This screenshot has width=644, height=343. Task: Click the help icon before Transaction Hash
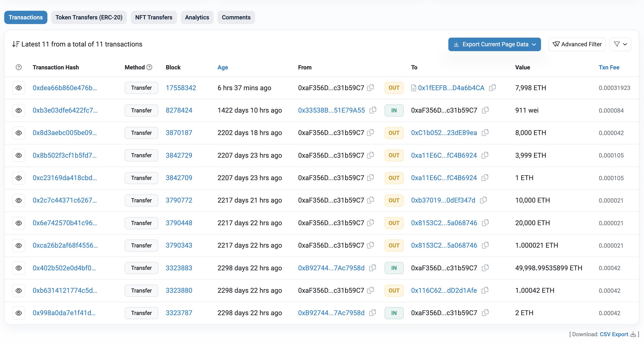click(18, 67)
